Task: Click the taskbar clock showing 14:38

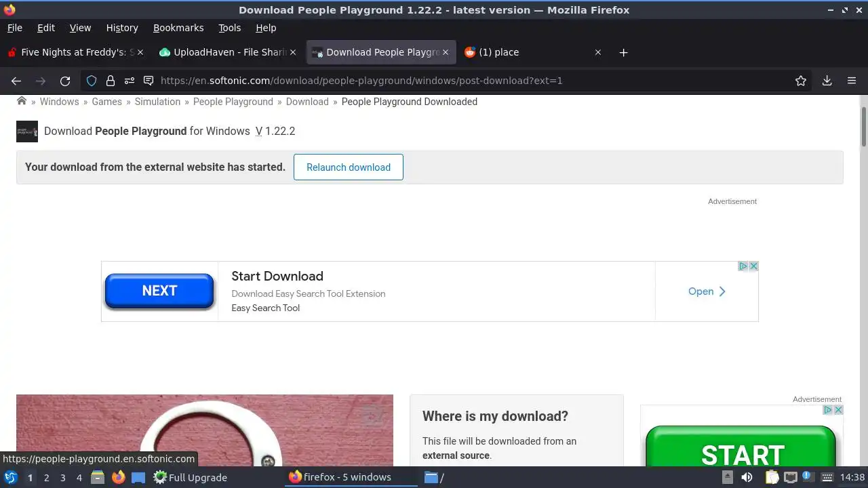Action: (x=852, y=477)
